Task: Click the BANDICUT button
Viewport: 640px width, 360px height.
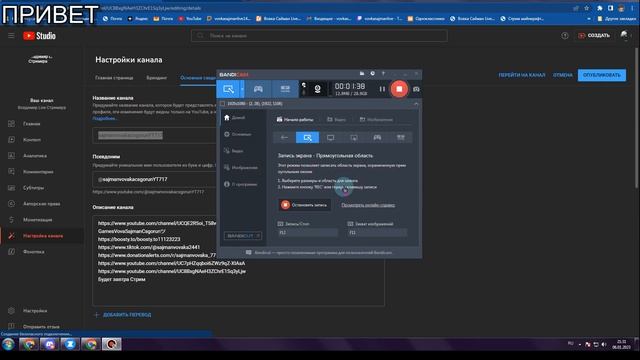Action: (242, 236)
